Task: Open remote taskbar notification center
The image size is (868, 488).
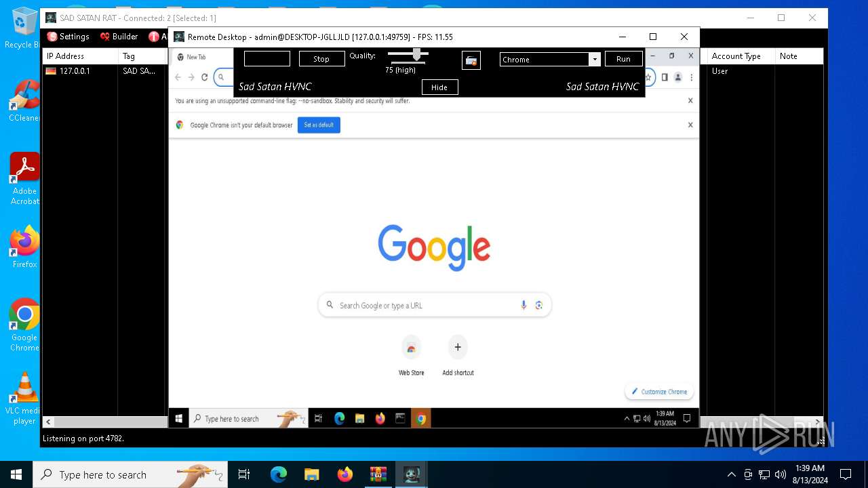Action: (687, 418)
